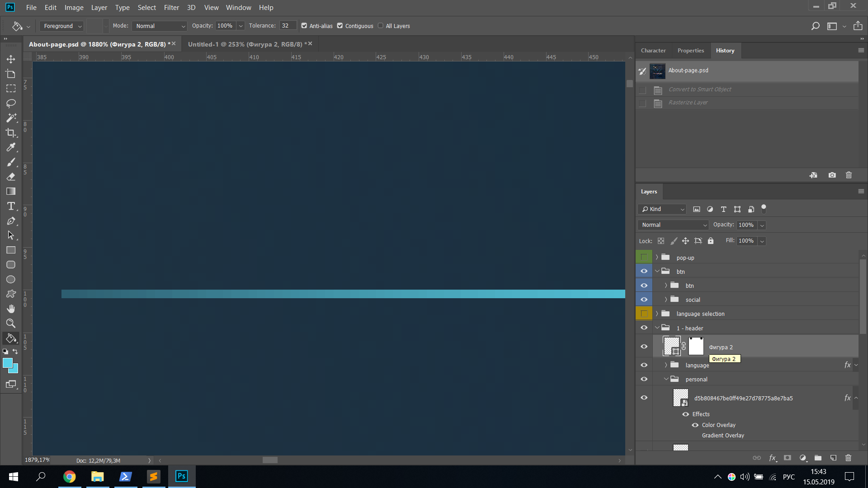Reset default foreground and background colors

5,352
